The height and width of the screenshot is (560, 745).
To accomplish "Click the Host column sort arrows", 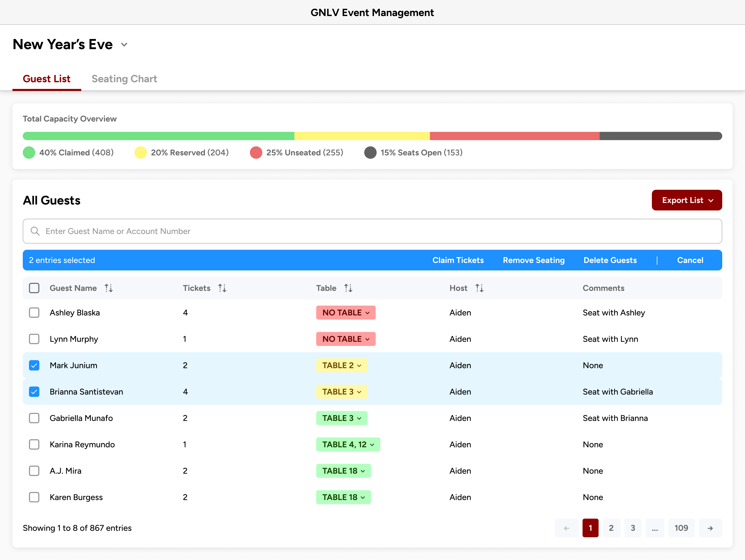I will click(x=479, y=288).
